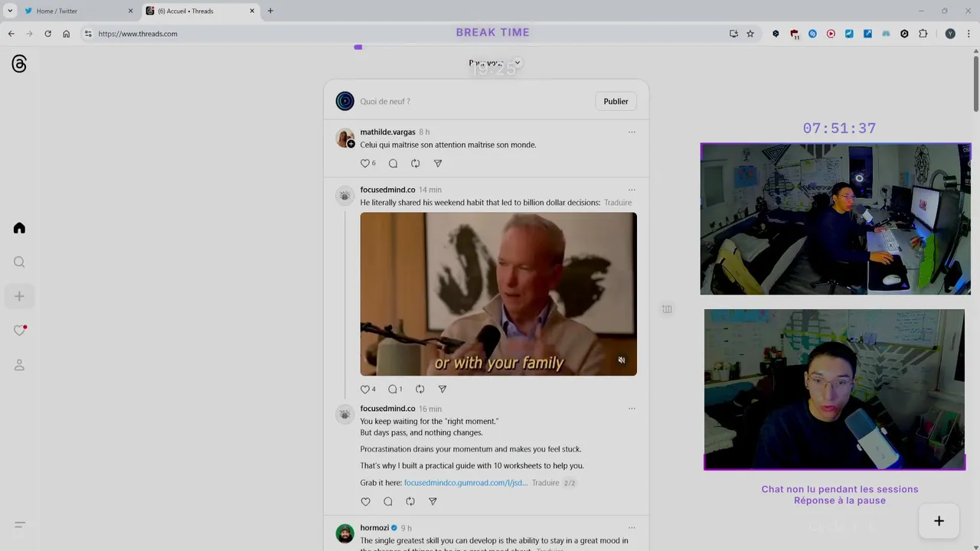Play the focusedmind.co video thumbnail

tap(498, 294)
